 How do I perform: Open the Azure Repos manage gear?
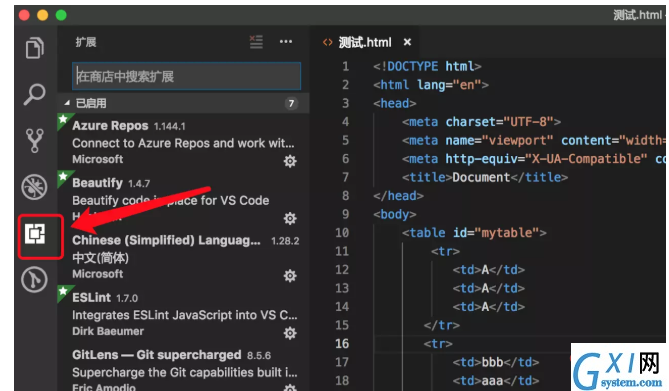click(x=290, y=161)
